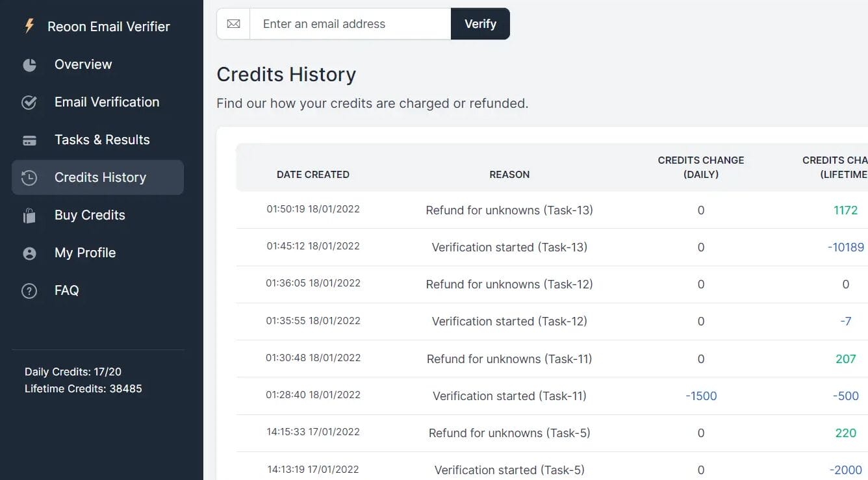
Task: Click the Email Verification checkmark icon
Action: click(x=29, y=103)
